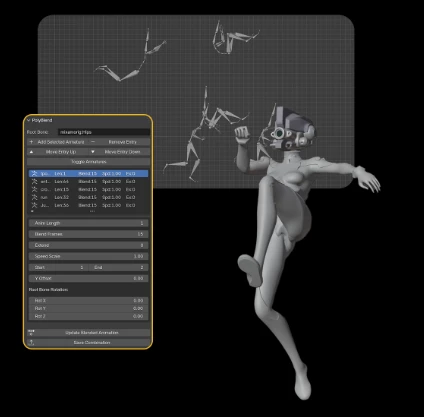424x417 pixels.
Task: Click Toggle Armatures button
Action: pos(88,162)
